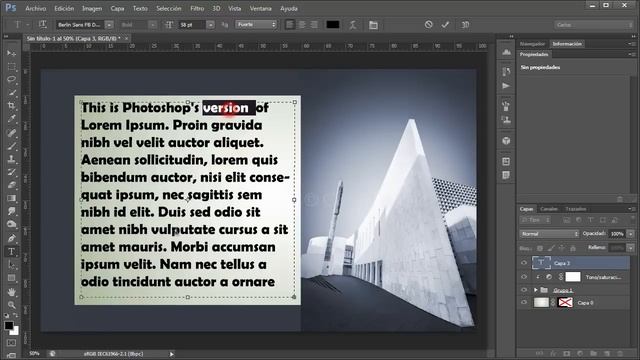
Task: Open the anti-aliasing Fuerte dropdown
Action: click(x=256, y=24)
